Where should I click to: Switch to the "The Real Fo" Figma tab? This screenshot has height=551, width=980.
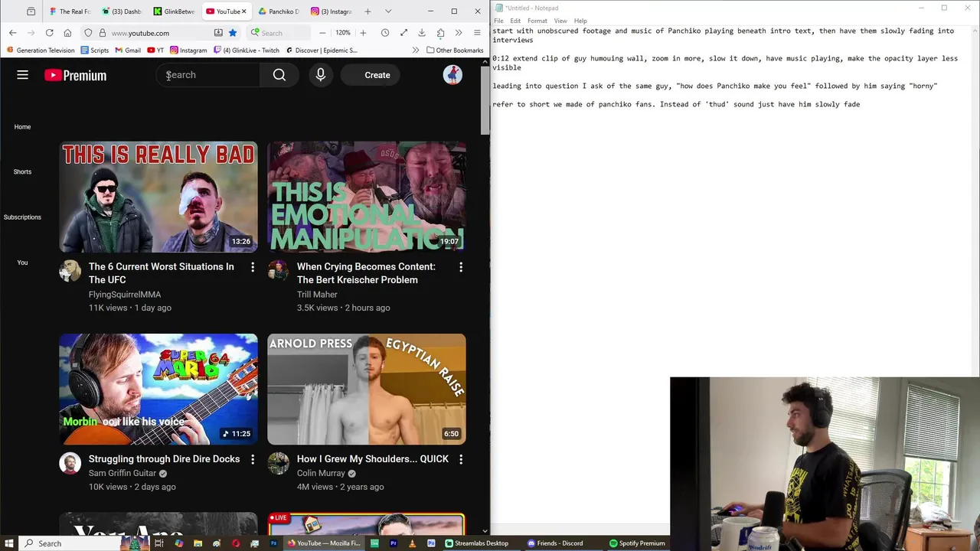tap(69, 11)
